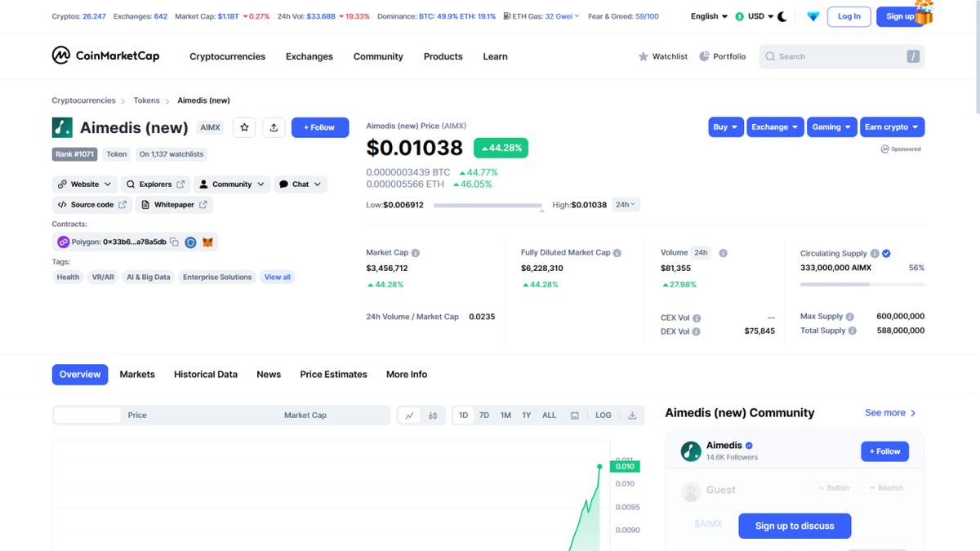Screen dimensions: 980x551
Task: Click the Log In button
Action: (849, 16)
